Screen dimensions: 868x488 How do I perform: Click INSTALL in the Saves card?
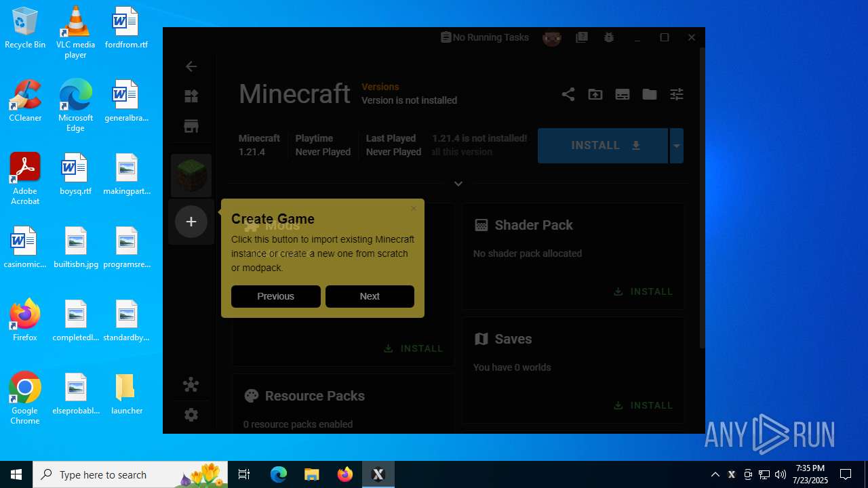click(644, 405)
